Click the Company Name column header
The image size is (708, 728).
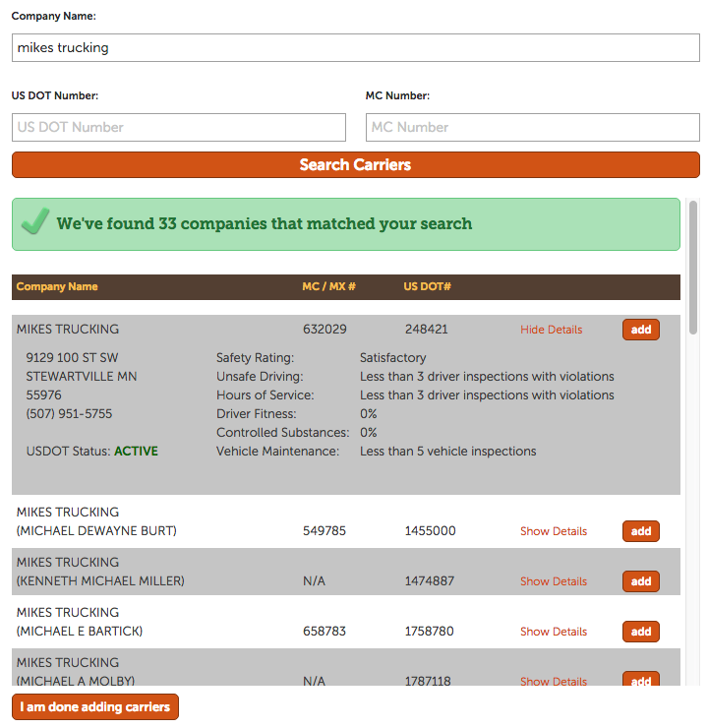(x=57, y=286)
